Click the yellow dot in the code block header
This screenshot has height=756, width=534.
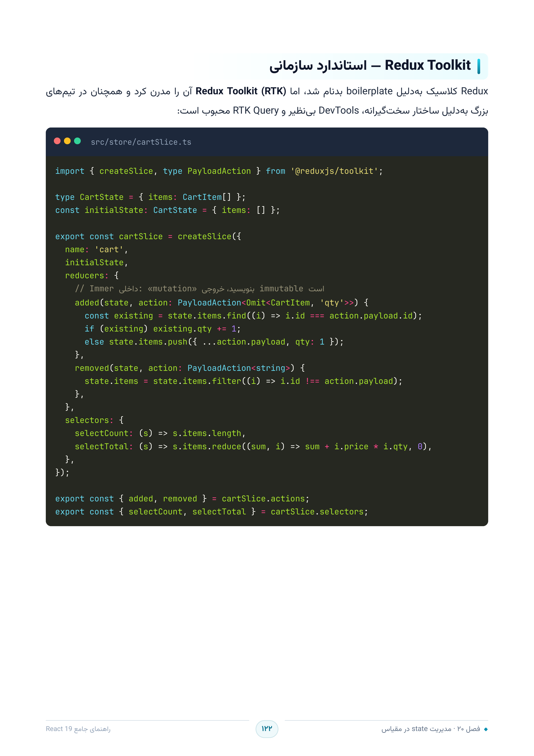coord(68,141)
